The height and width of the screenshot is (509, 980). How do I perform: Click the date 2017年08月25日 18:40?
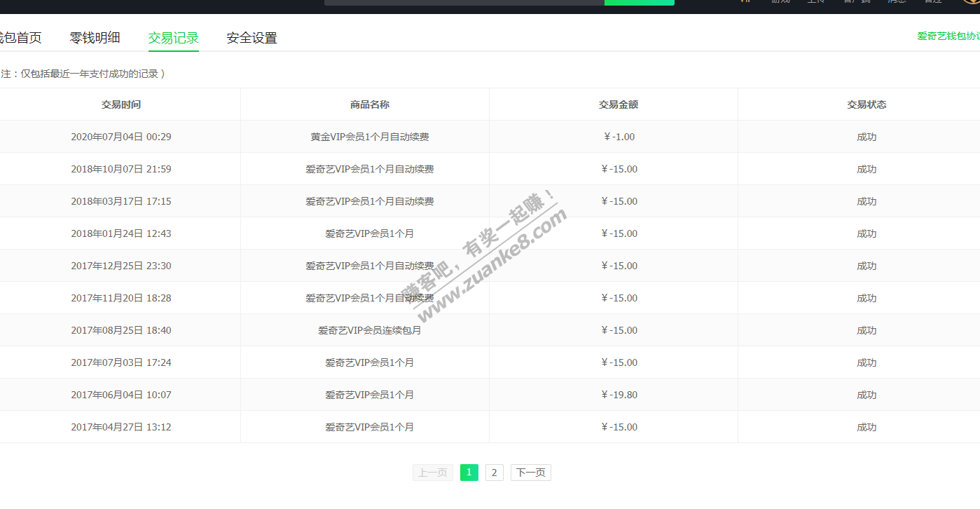click(x=121, y=330)
